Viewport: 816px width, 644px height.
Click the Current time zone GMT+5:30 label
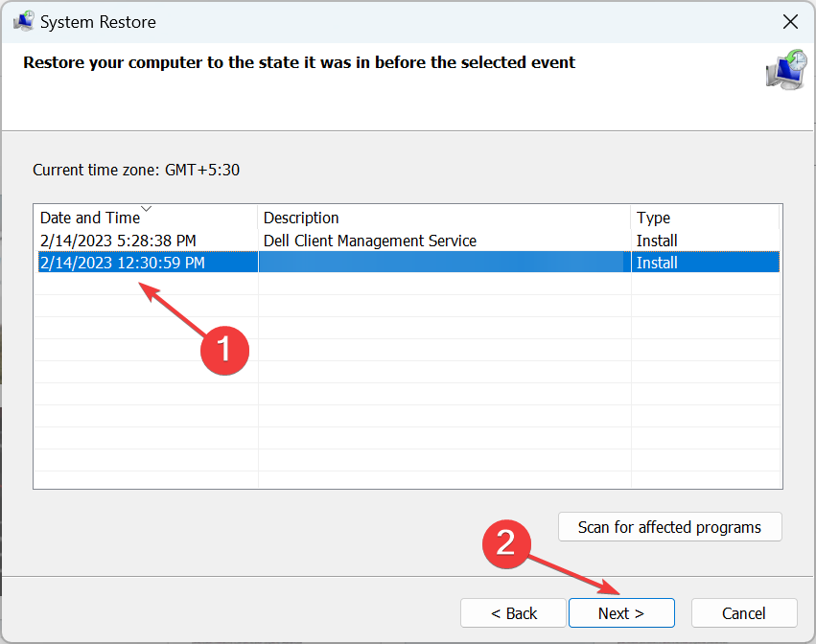[136, 170]
